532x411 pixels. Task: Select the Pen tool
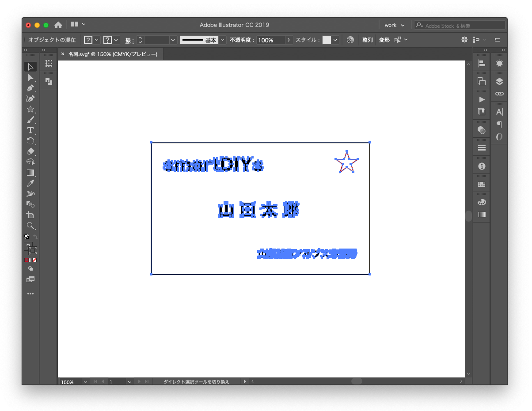30,88
